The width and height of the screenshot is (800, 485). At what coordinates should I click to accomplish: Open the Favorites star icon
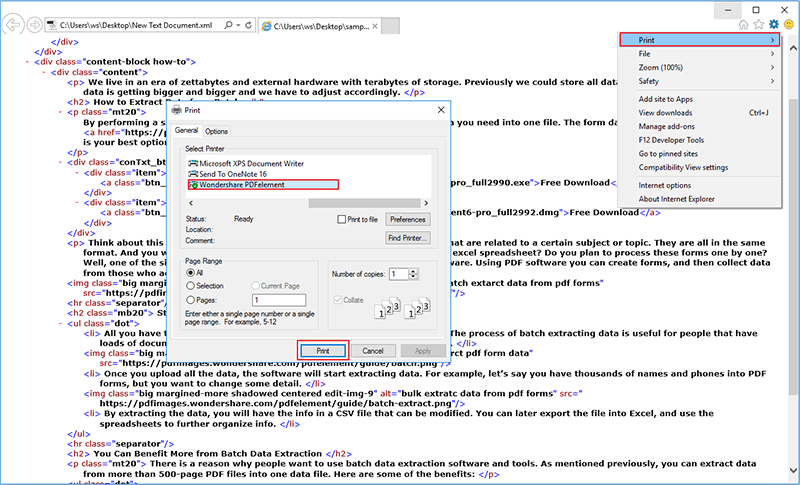tap(758, 22)
